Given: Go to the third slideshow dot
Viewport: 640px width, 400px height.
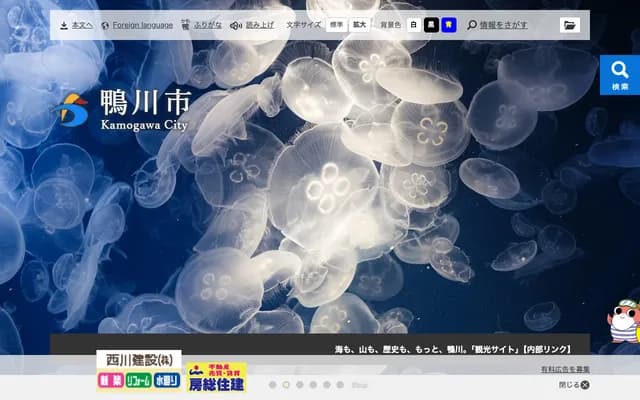Looking at the screenshot, I should tap(300, 385).
